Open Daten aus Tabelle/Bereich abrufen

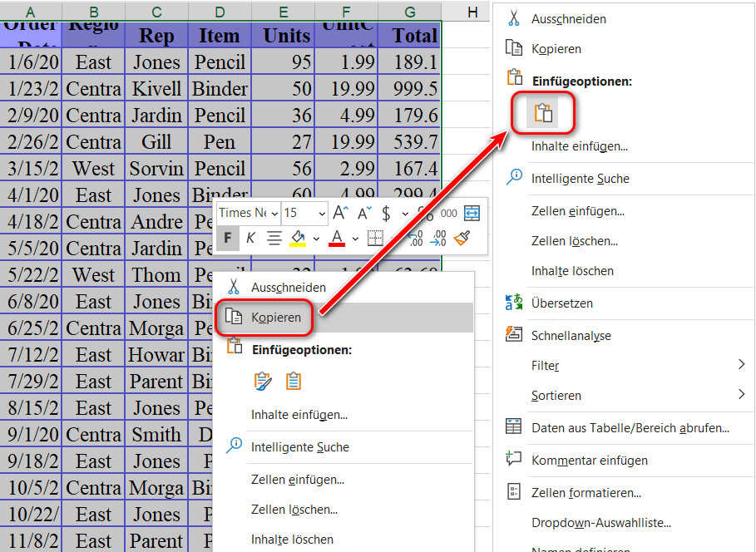630,428
